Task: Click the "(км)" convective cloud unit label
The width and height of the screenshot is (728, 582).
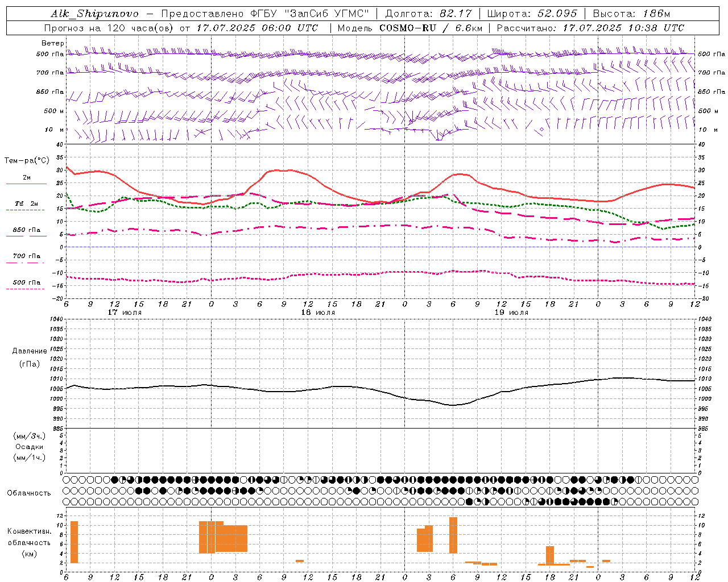Action: [30, 554]
